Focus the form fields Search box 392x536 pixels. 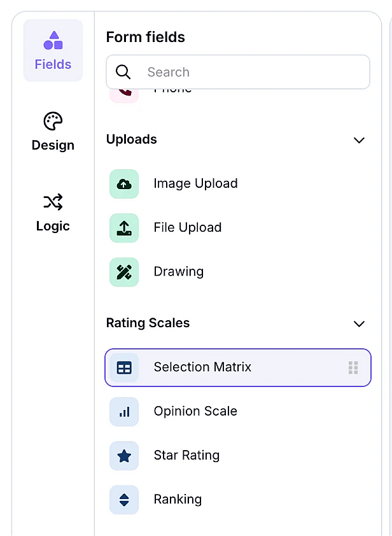point(238,72)
